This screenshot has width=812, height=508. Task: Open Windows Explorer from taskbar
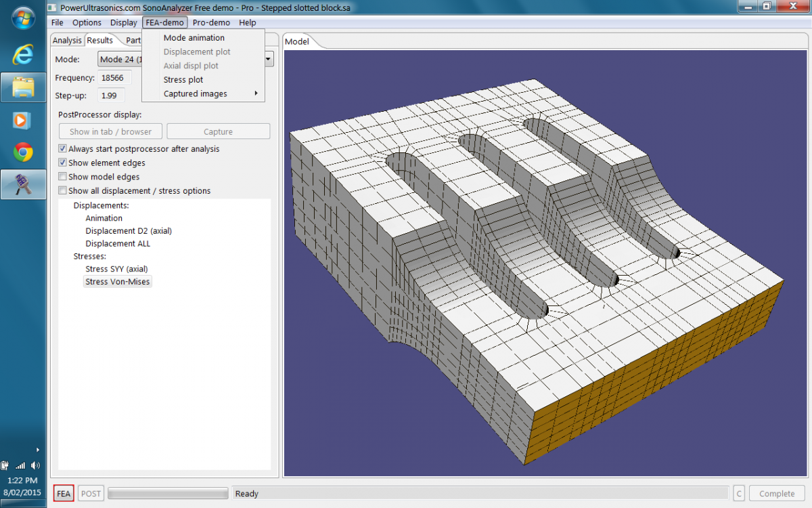pos(23,87)
